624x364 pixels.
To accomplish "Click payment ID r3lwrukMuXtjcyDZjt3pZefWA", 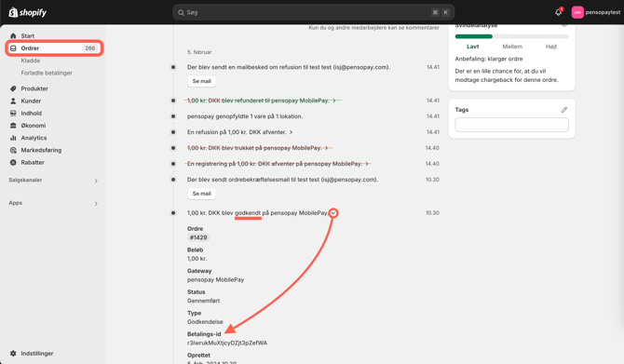I will [227, 343].
